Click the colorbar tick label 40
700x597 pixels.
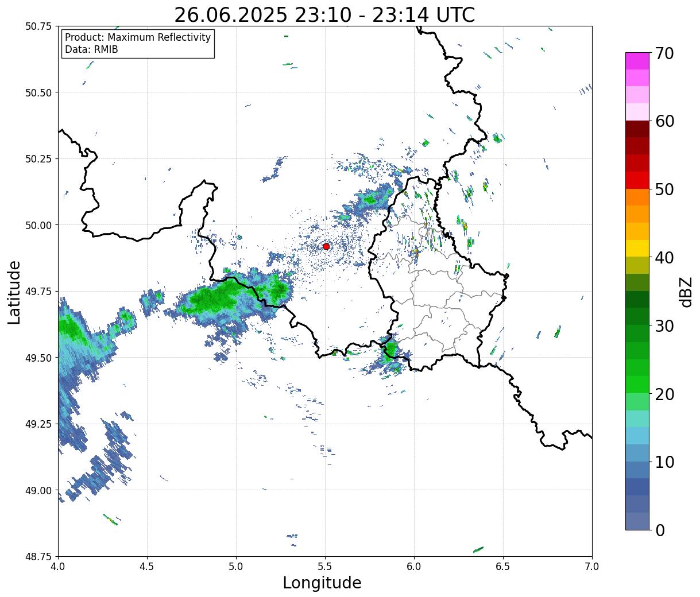(x=664, y=258)
